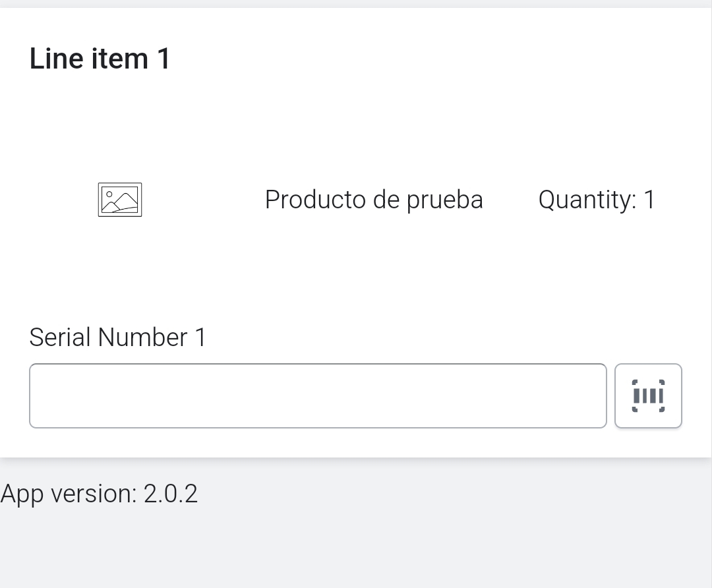Launch the scanner using the barcode icon button

coord(648,396)
